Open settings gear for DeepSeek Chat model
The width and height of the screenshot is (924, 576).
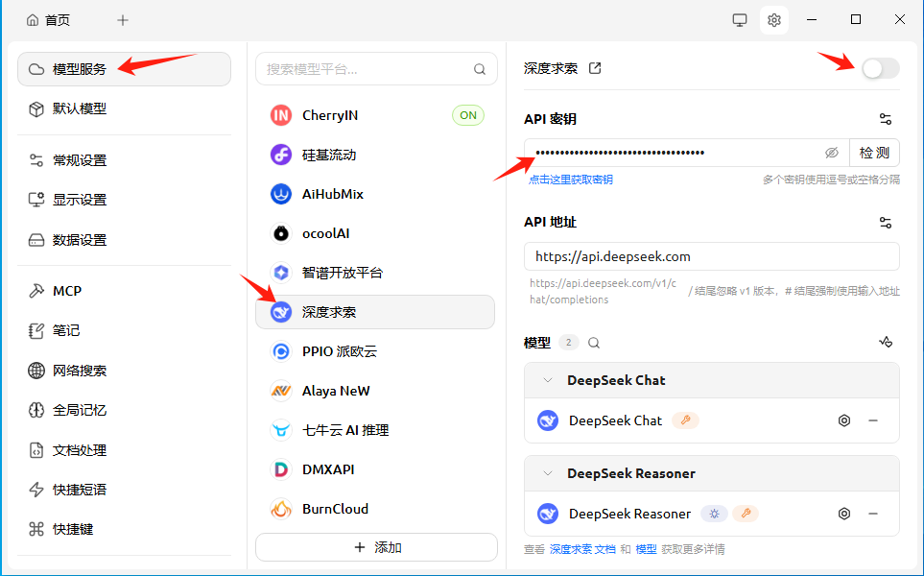coord(843,420)
